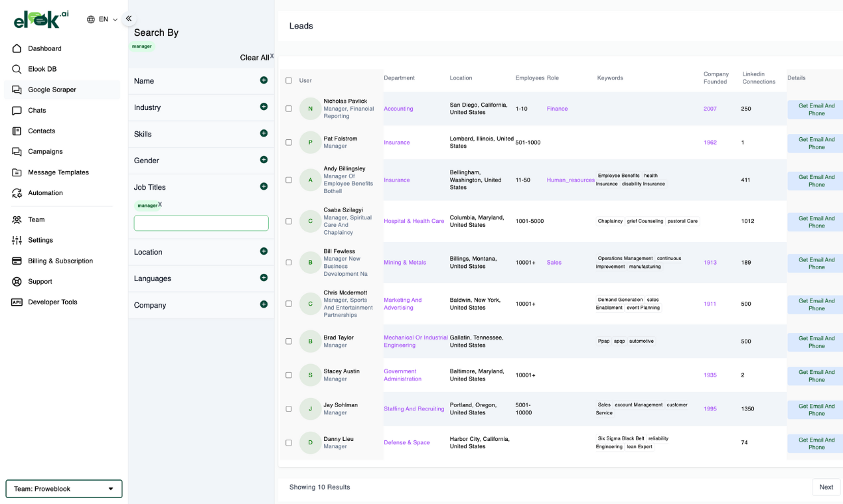This screenshot has width=843, height=504.
Task: Click the manager tag under Search By
Action: (142, 46)
